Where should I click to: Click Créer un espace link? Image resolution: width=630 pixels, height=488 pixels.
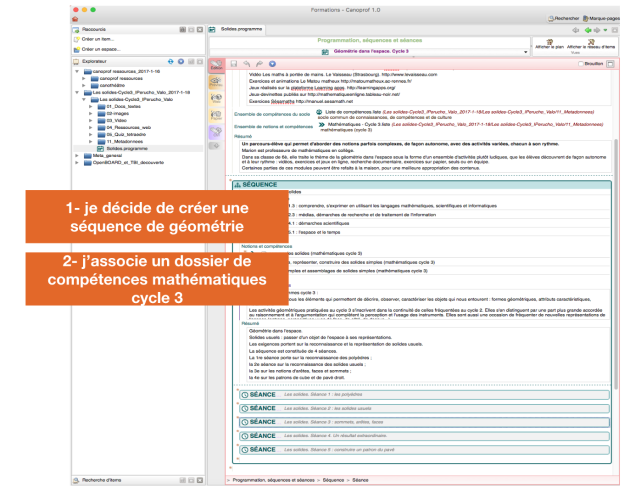(101, 48)
